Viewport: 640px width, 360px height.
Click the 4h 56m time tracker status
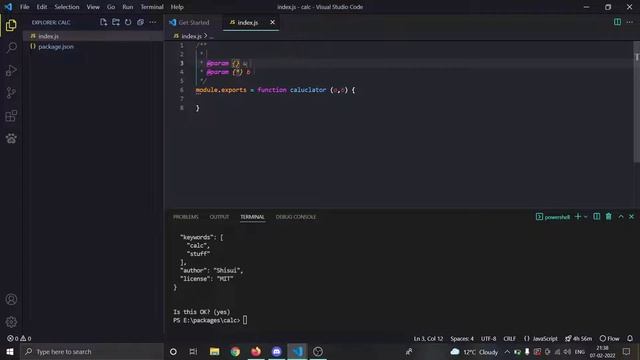[578, 338]
